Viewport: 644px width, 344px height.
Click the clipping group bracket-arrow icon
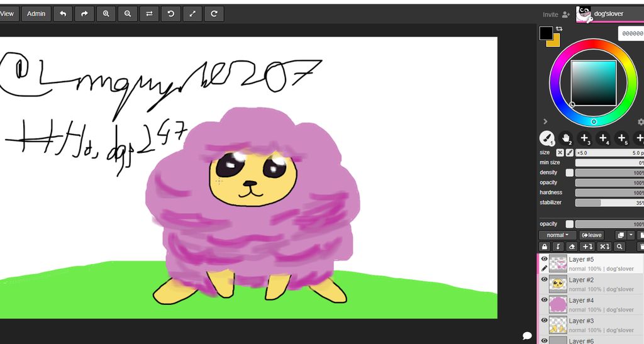click(558, 247)
